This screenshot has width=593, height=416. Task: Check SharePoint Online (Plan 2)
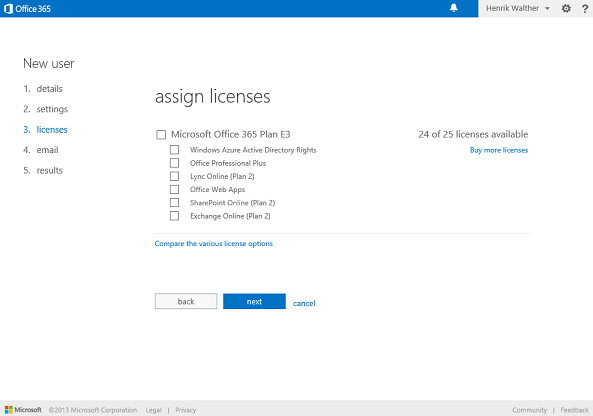[174, 203]
